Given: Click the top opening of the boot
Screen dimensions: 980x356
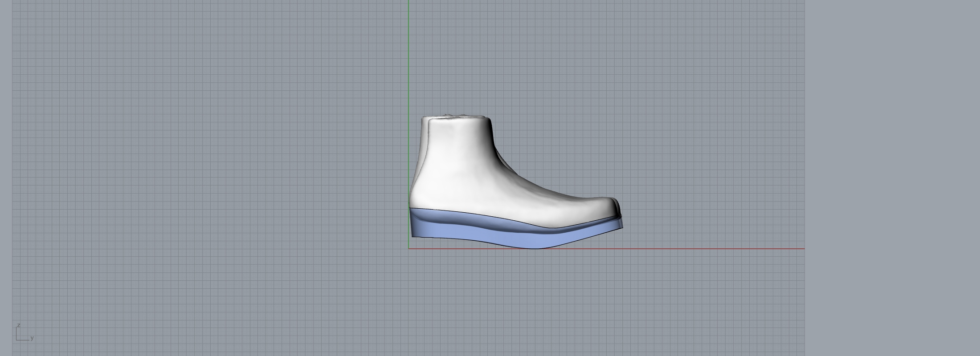Looking at the screenshot, I should tap(457, 117).
